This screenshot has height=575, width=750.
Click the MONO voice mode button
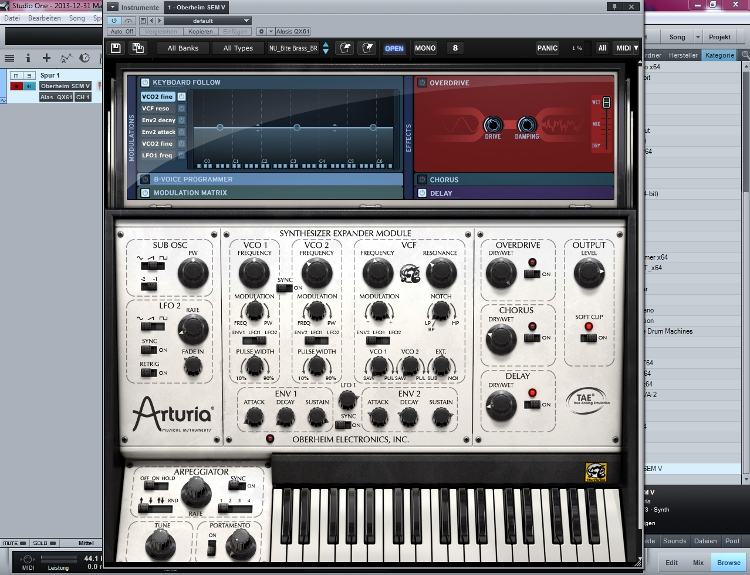pos(425,48)
